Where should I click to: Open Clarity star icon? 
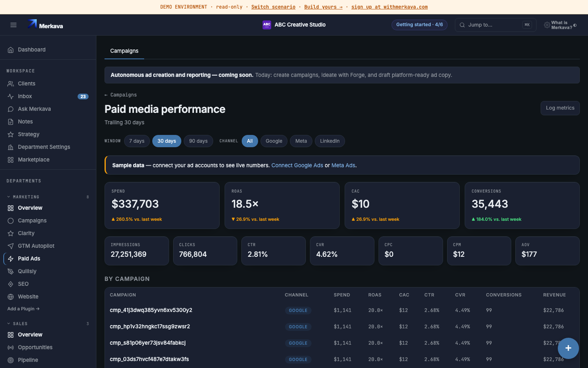11,233
